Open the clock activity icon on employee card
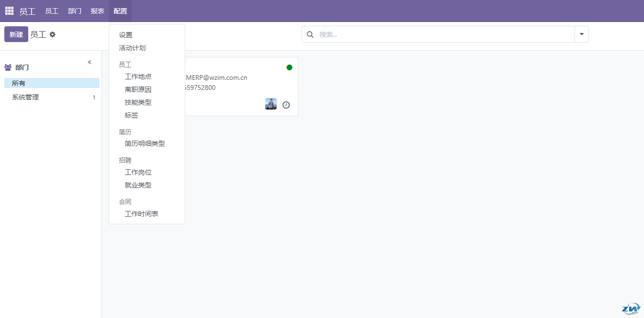Viewport: 644px width, 318px height. tap(286, 105)
